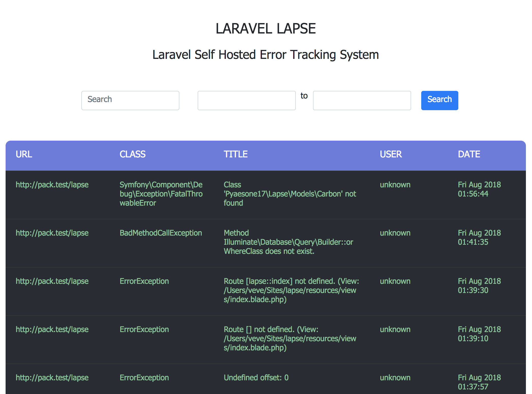Click the URL column header

coord(24,154)
